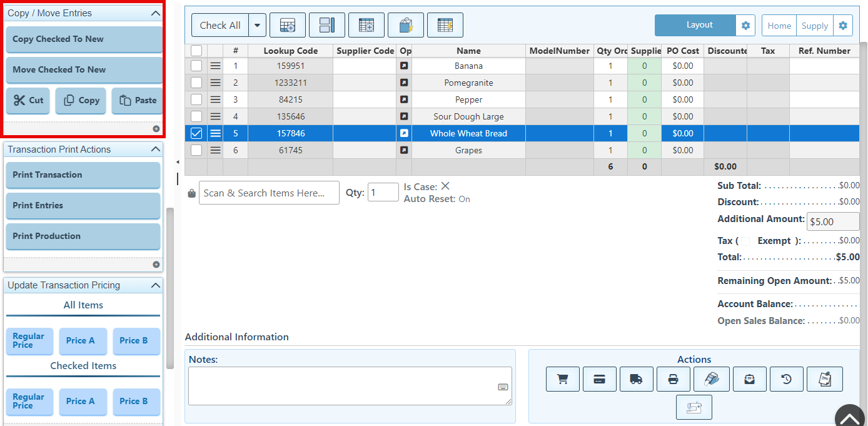The height and width of the screenshot is (426, 868).
Task: Open the history clock action icon
Action: click(786, 379)
